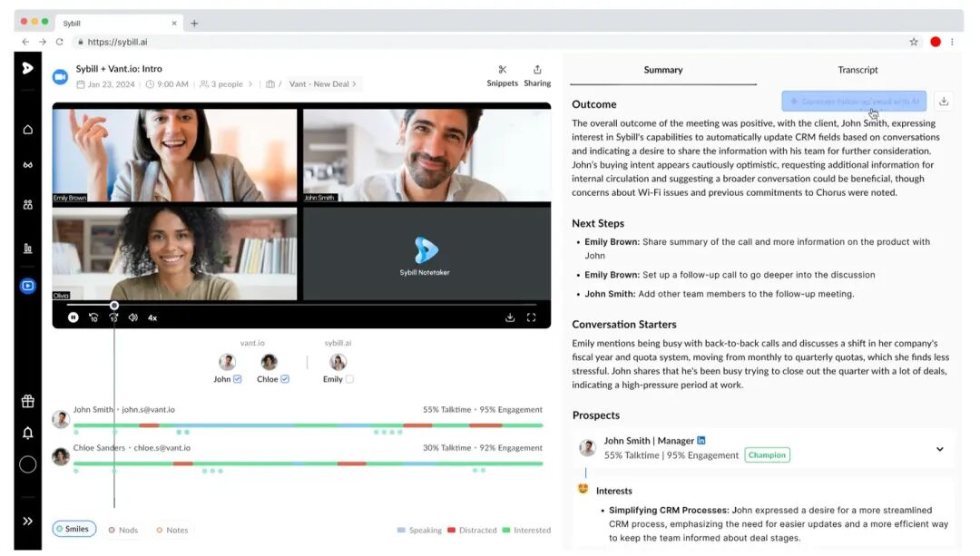This screenshot has height=556, width=980.
Task: Expand the sidebar with double chevron
Action: (x=27, y=521)
